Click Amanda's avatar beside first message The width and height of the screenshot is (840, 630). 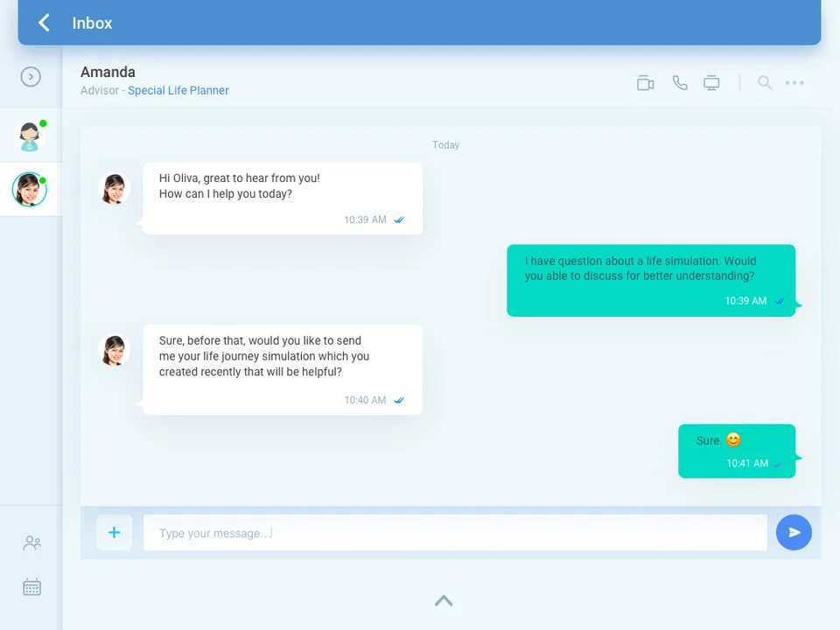click(x=114, y=188)
